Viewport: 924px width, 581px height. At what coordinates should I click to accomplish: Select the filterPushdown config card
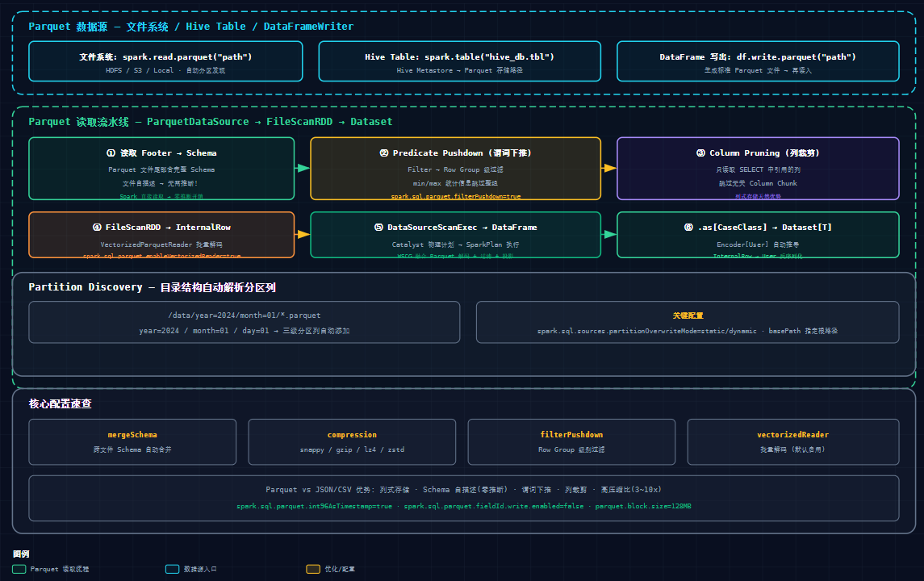point(571,442)
